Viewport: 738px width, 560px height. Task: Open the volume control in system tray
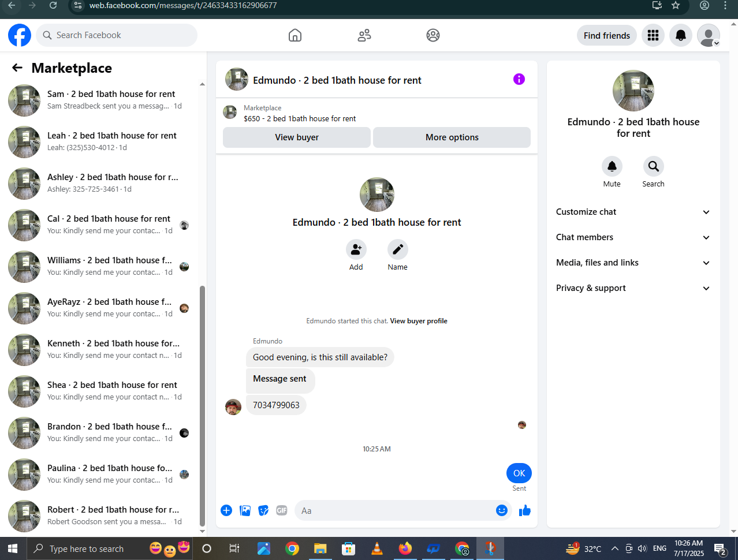[x=642, y=548]
